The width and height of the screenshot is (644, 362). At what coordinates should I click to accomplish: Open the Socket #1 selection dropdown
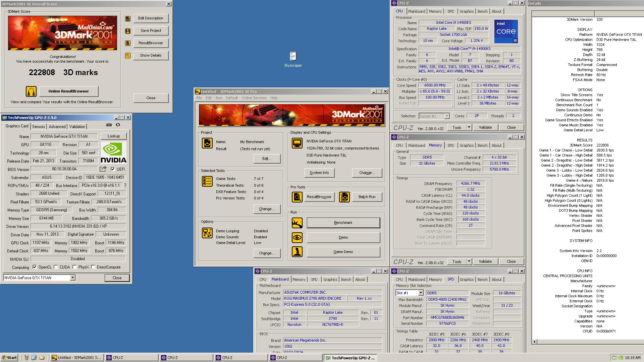(447, 116)
